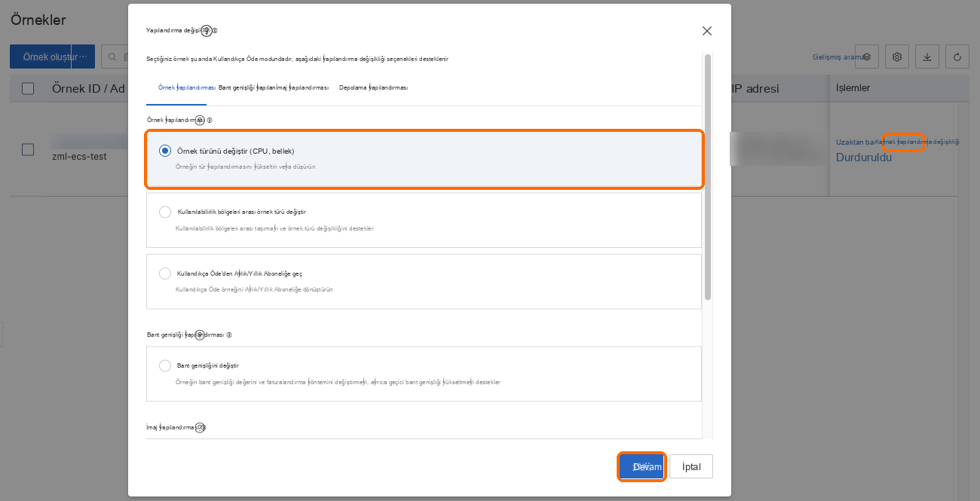
Task: Click the dialog's vertical scrollbar
Action: click(x=708, y=177)
